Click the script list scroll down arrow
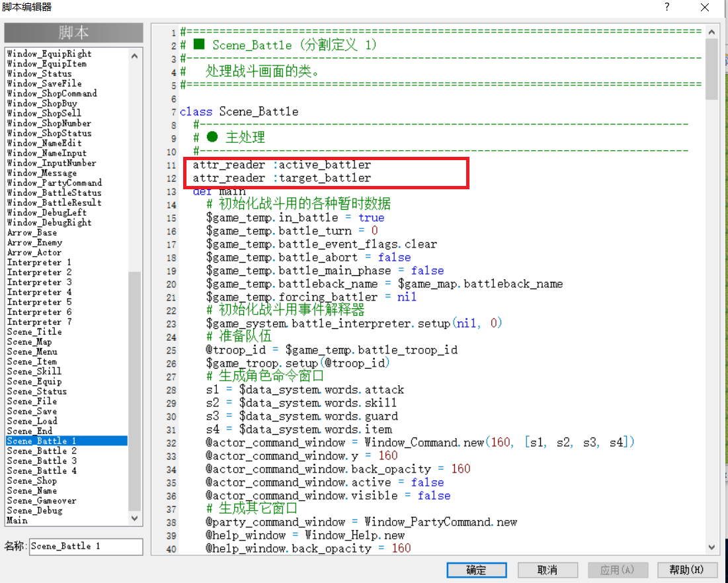Screen dimensions: 728x583 135,518
